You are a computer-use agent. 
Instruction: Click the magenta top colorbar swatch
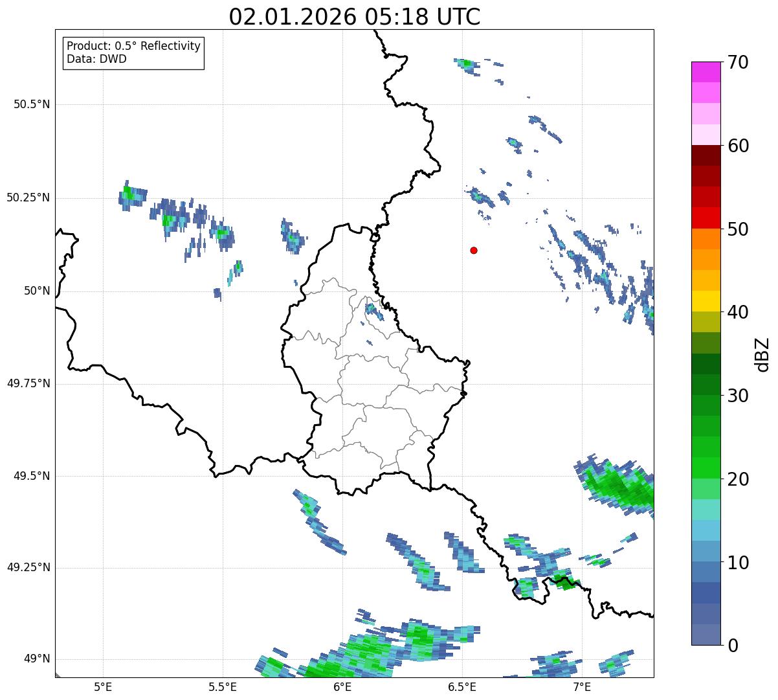(x=706, y=73)
